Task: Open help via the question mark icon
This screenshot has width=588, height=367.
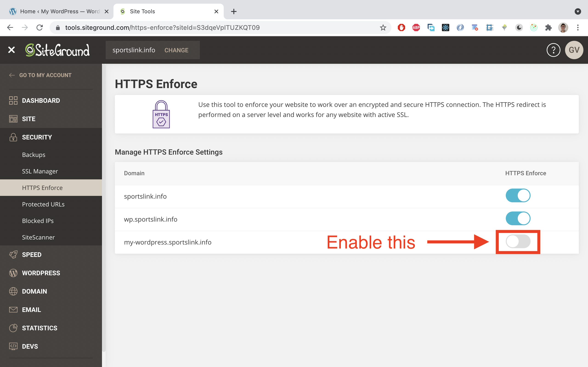Action: [x=553, y=50]
